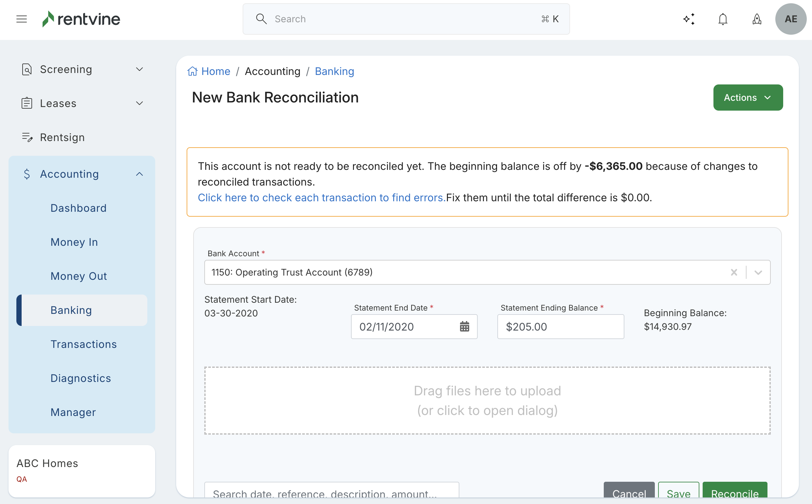Click the rocket icon in header

(x=757, y=19)
